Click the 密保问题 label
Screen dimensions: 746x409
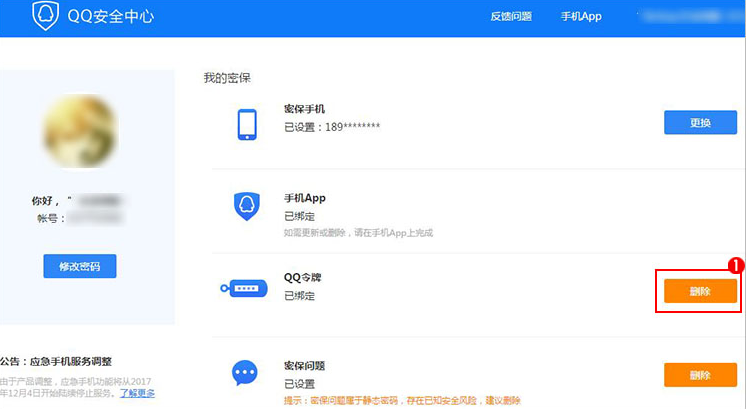pos(304,366)
